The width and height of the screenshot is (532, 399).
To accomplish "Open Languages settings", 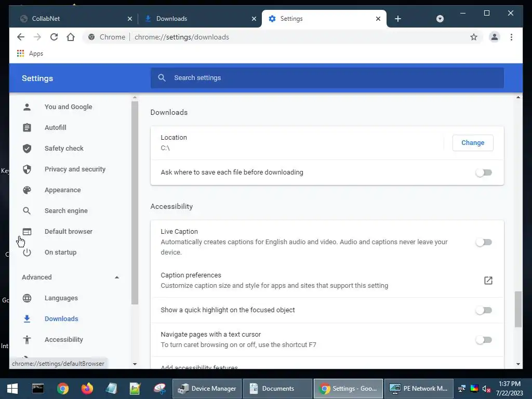I will click(x=61, y=298).
